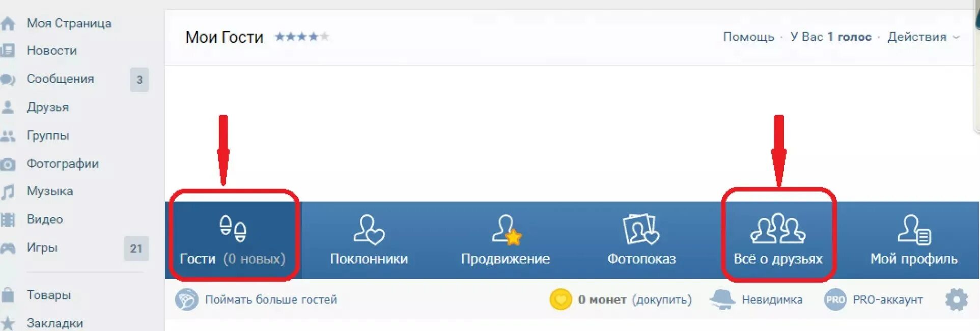The image size is (980, 331).
Task: Click the camera icon beside Фотографии
Action: coord(7,164)
